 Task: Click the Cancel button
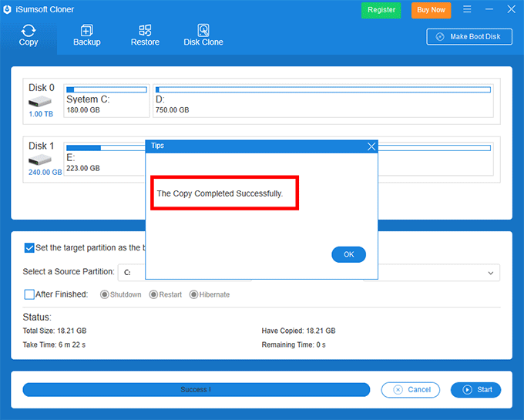(x=411, y=390)
